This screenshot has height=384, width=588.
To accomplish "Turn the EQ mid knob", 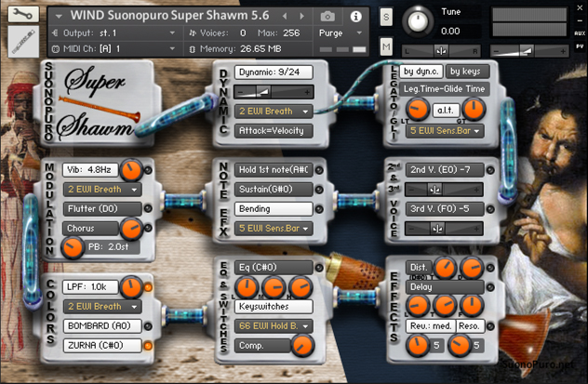I will click(274, 287).
